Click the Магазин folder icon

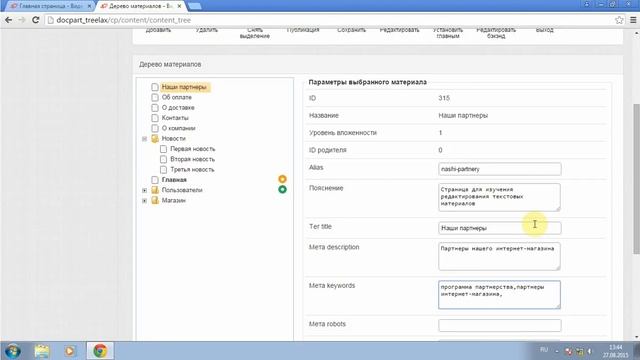(155, 200)
